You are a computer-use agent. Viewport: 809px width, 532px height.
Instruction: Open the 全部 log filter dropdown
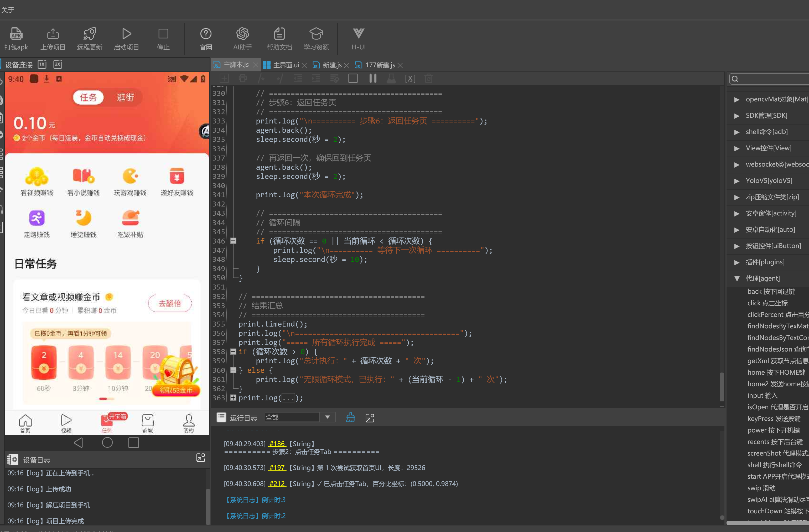[x=300, y=417]
